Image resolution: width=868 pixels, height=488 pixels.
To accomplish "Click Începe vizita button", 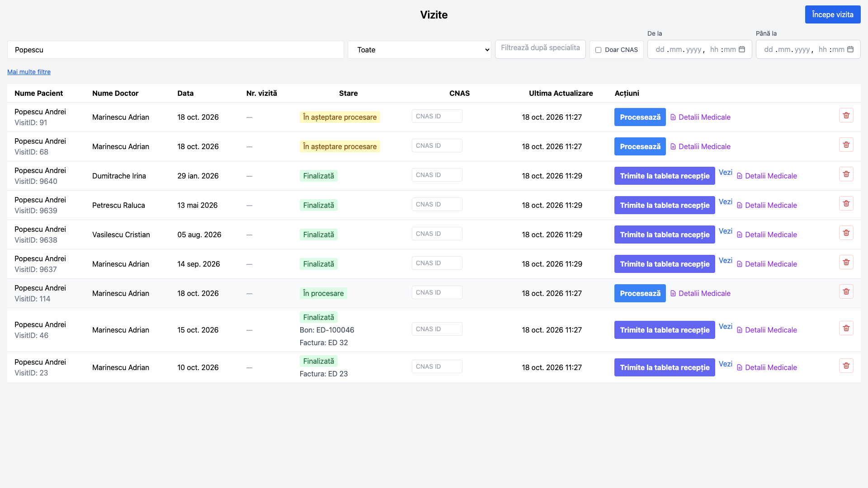I will click(833, 14).
